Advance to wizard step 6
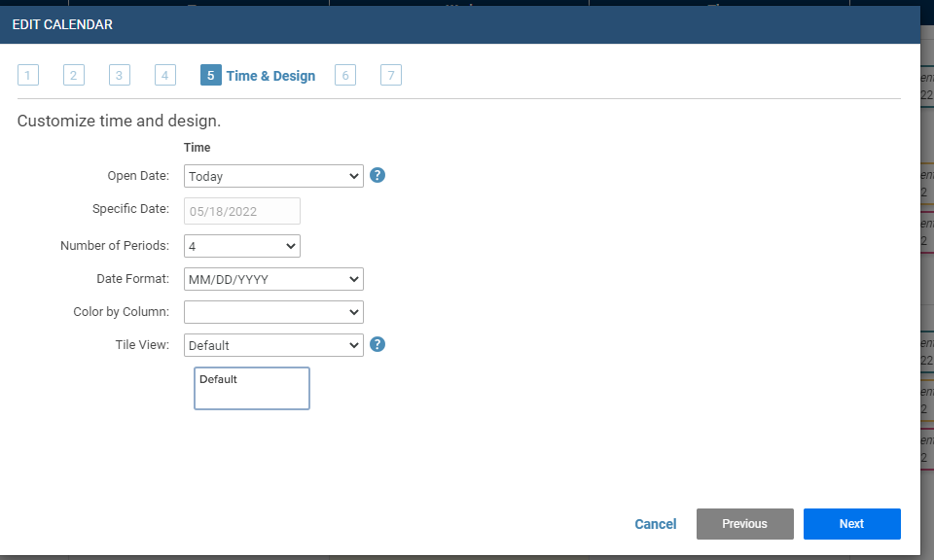The image size is (934, 560). pyautogui.click(x=345, y=75)
